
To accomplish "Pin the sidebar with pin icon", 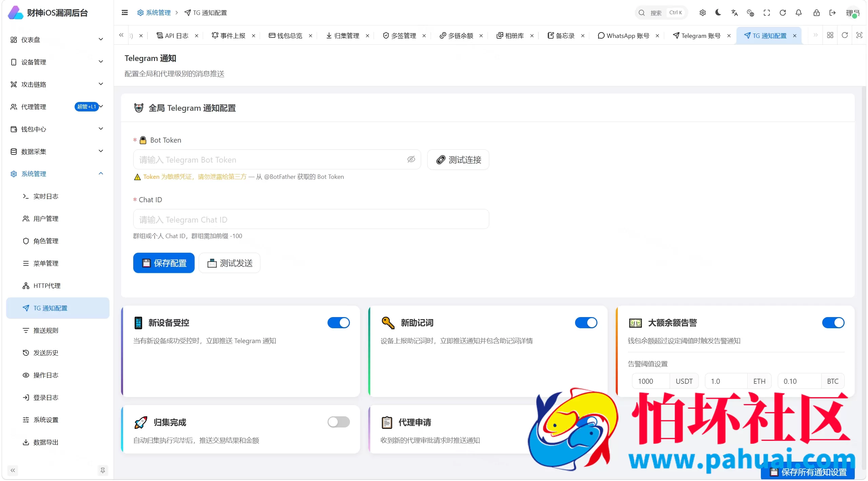I will 103,470.
